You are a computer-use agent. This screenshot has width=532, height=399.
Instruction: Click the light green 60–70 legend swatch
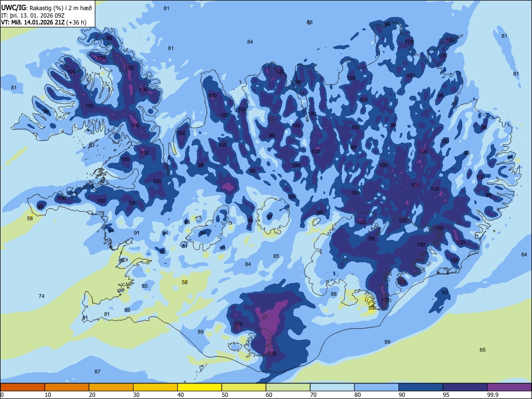(x=288, y=387)
